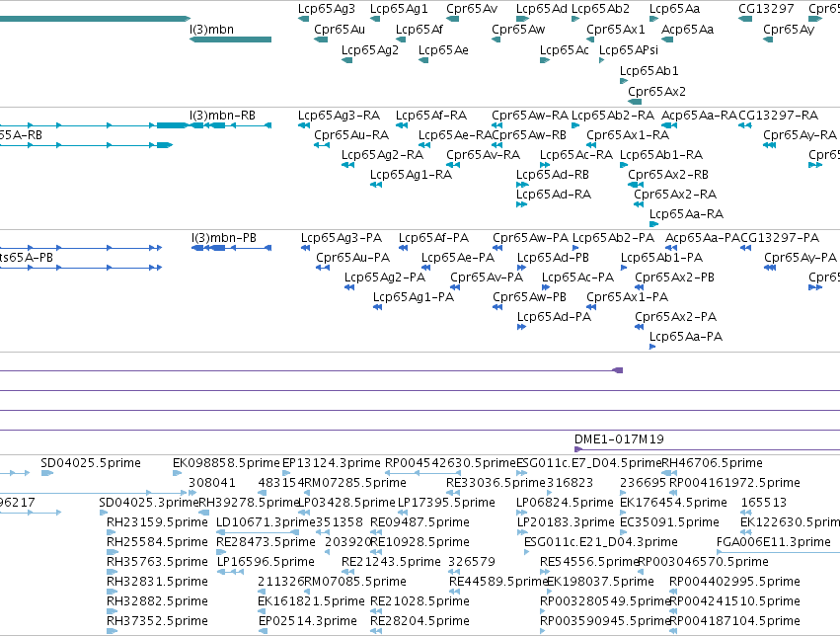Select the Cpr65Ax2-PB protein label
Screen dimensions: 840x636
point(674,277)
